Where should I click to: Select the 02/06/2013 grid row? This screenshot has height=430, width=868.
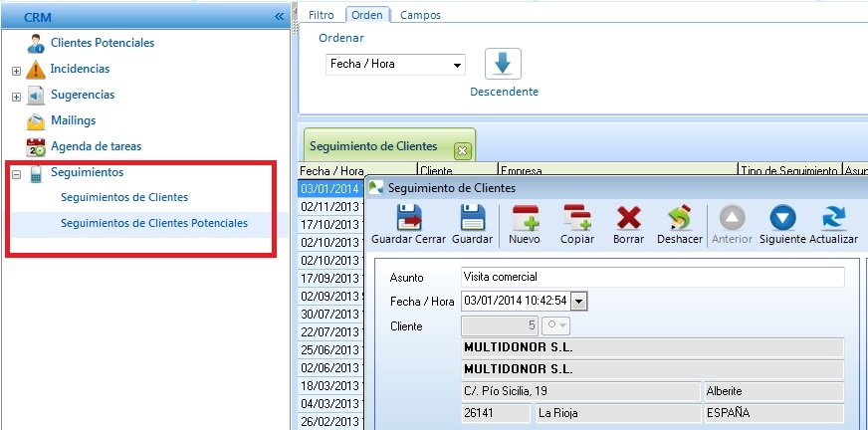[331, 367]
